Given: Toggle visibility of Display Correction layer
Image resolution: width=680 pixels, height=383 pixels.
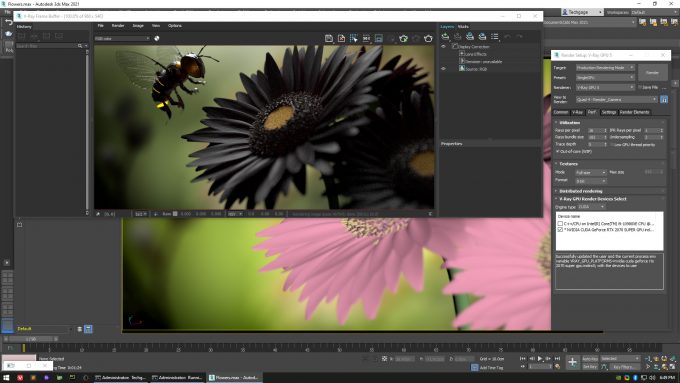Looking at the screenshot, I should pyautogui.click(x=443, y=46).
